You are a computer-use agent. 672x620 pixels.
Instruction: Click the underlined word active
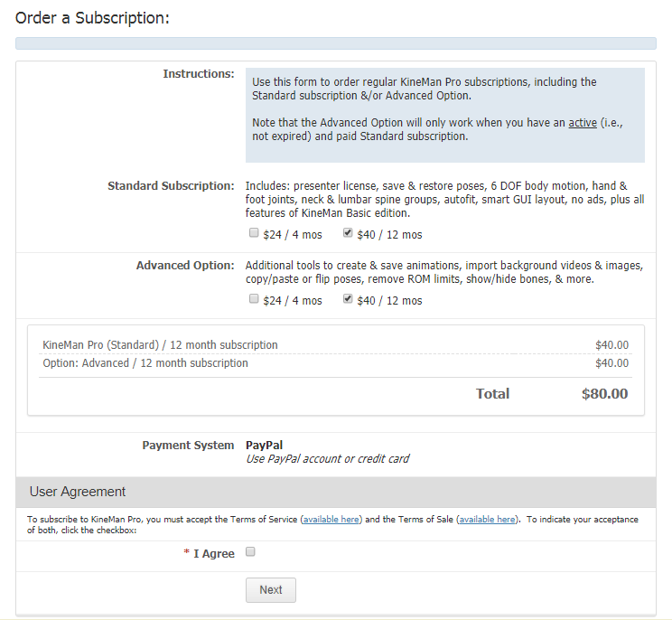583,123
